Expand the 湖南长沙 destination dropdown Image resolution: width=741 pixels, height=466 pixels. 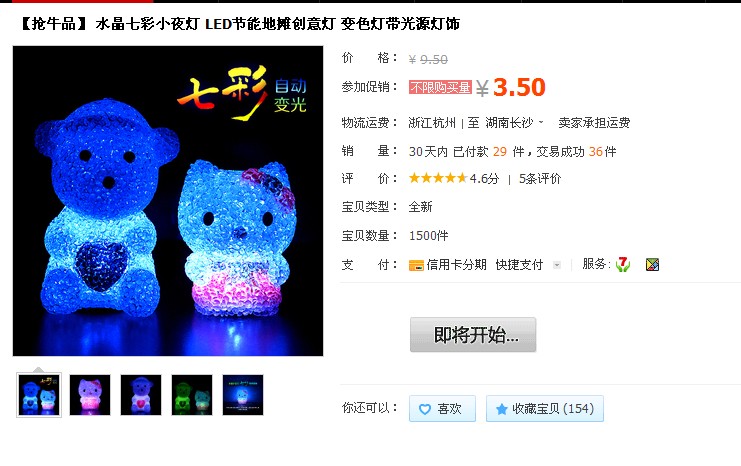click(541, 122)
